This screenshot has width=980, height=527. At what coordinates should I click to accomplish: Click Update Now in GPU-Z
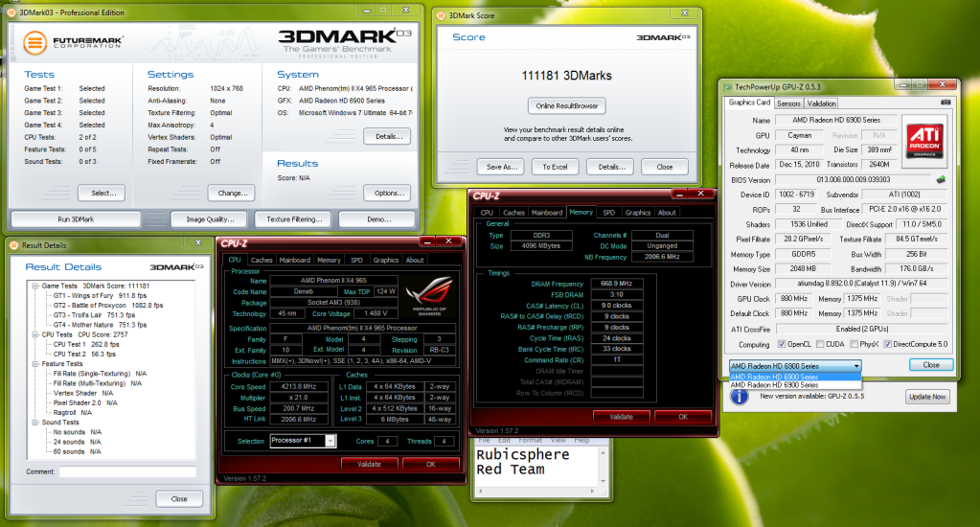pos(927,397)
